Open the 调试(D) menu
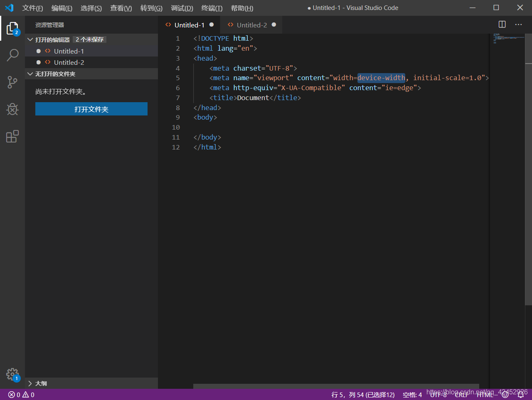532x400 pixels. point(182,8)
